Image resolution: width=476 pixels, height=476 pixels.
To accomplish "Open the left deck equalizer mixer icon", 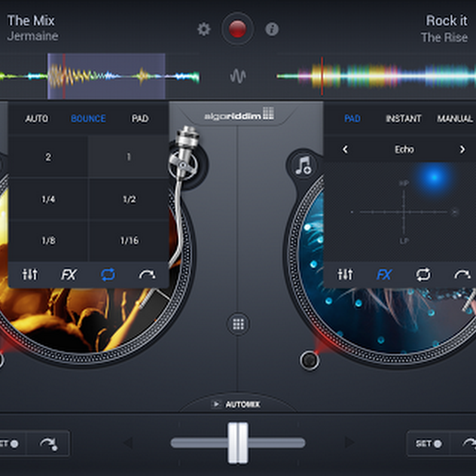I will point(30,274).
